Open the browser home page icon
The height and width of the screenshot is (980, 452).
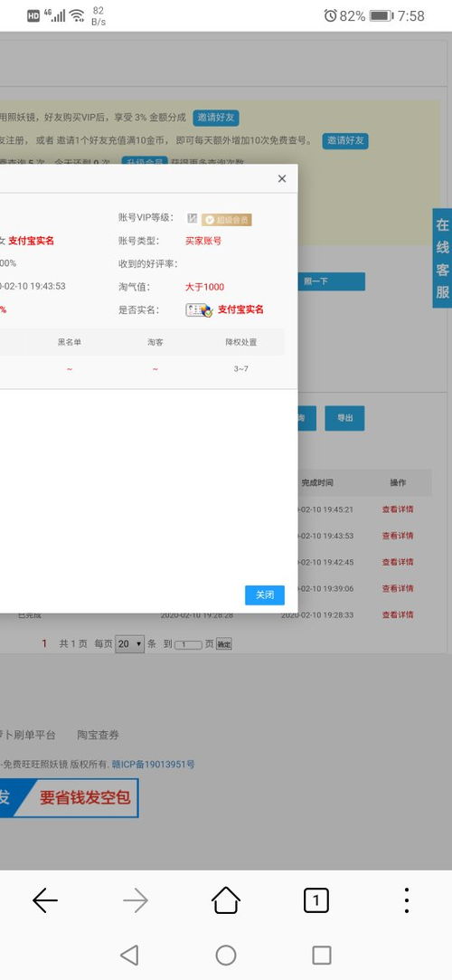pyautogui.click(x=226, y=900)
